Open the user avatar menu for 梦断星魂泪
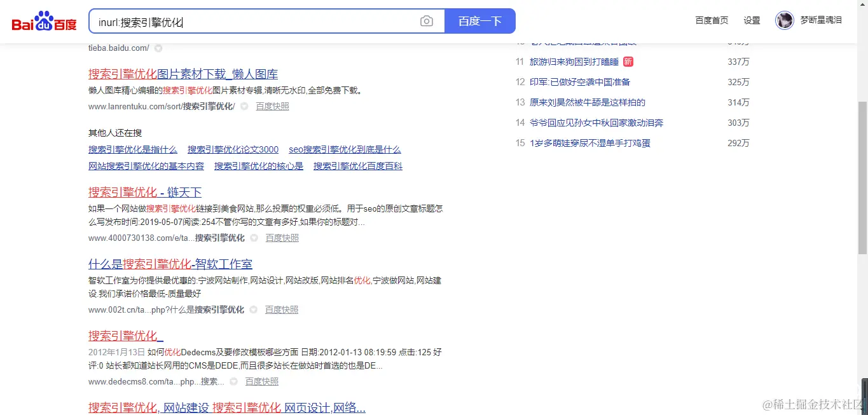Screen dimensions: 868x415 click(x=784, y=20)
